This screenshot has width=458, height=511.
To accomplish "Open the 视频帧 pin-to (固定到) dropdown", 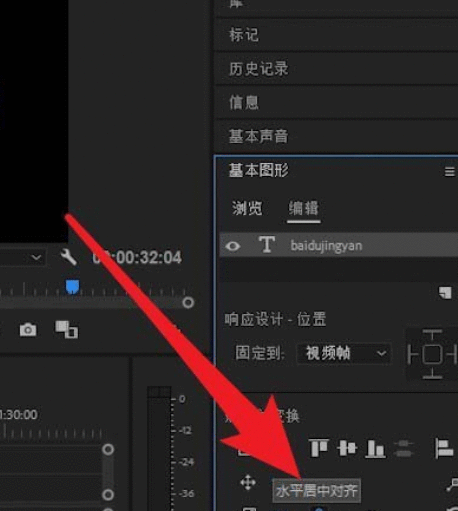I will coord(345,353).
